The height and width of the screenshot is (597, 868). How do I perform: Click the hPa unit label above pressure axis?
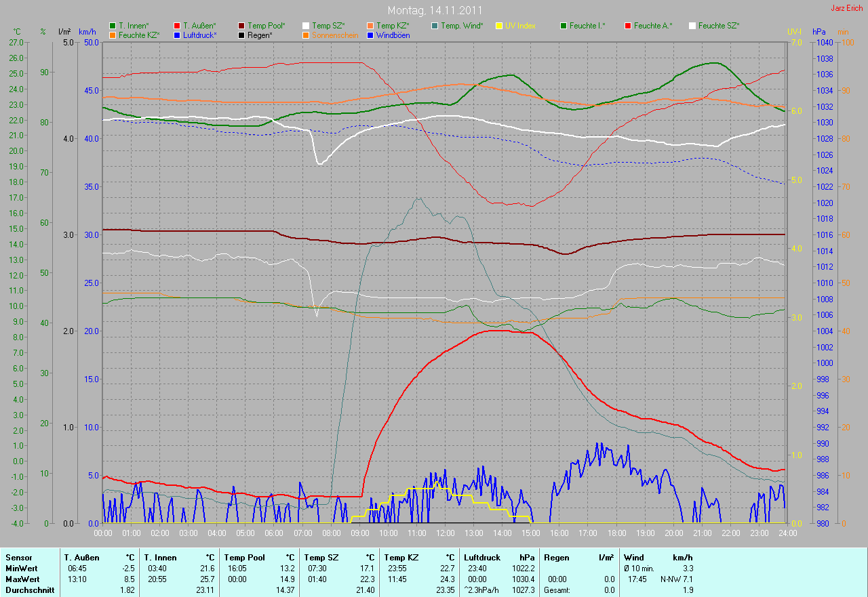(819, 32)
